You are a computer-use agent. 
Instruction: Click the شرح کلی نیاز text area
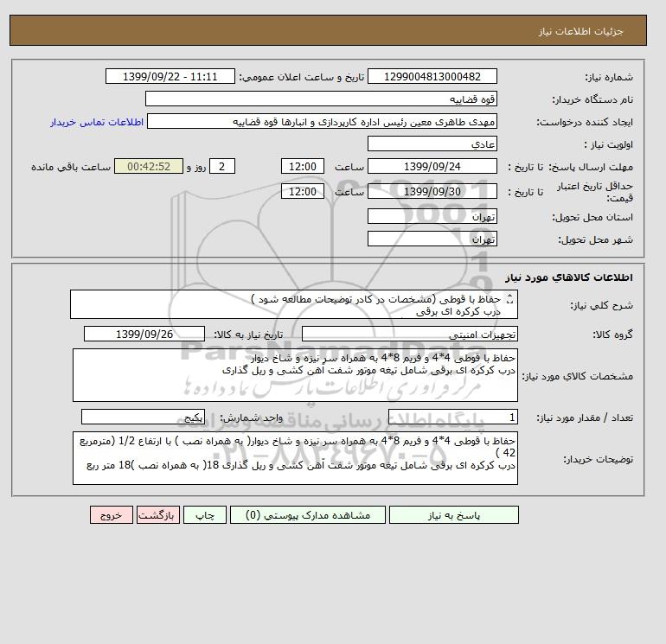tap(294, 305)
